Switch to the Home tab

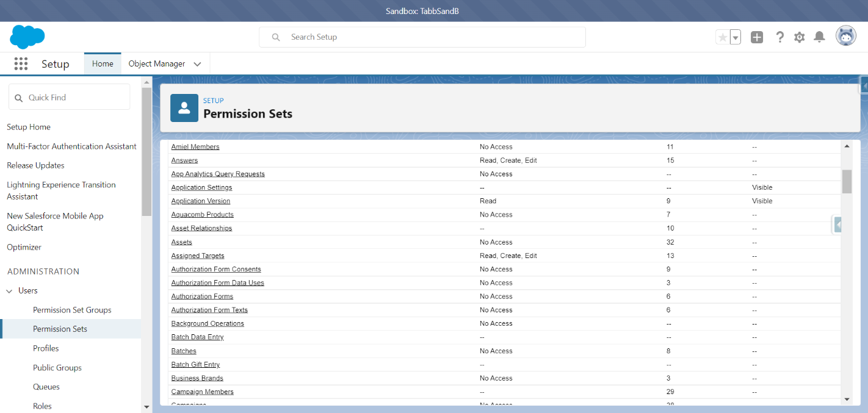pos(103,64)
